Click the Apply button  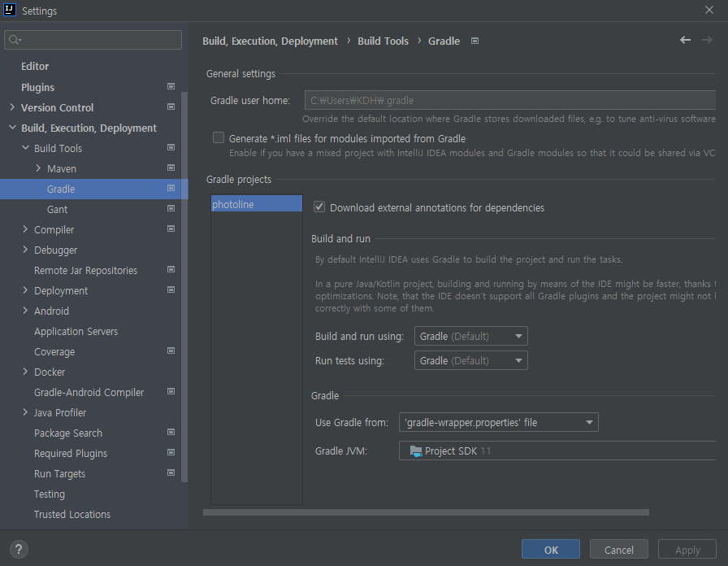click(687, 549)
